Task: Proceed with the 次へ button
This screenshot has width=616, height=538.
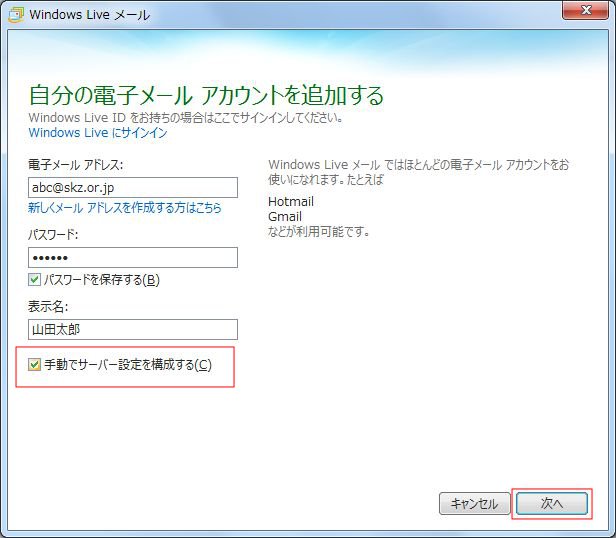Action: tap(552, 503)
